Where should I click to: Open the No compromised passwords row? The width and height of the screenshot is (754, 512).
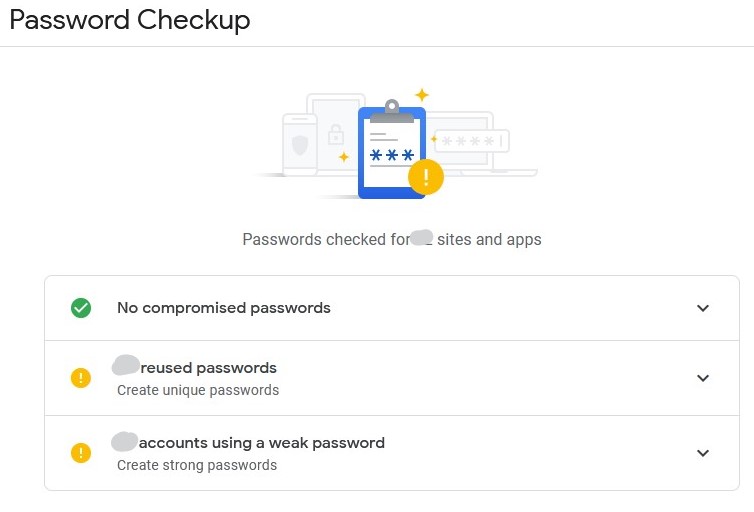click(x=391, y=308)
